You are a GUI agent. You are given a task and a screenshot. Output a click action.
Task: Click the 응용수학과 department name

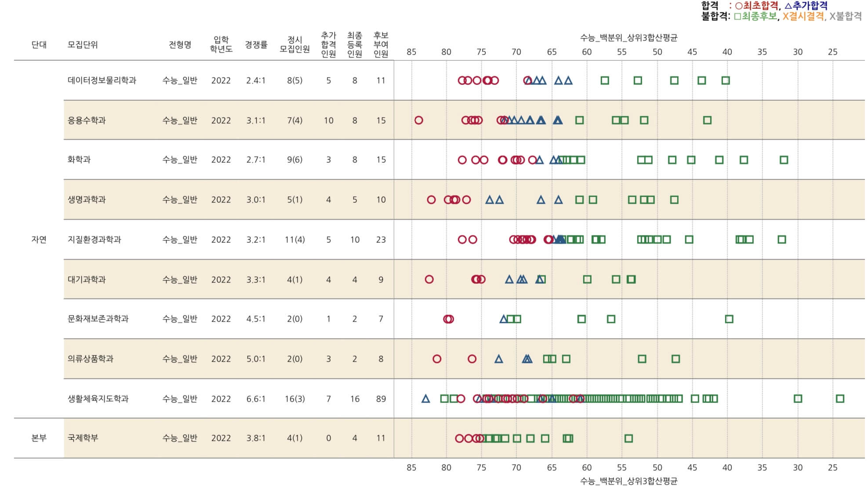click(x=87, y=120)
